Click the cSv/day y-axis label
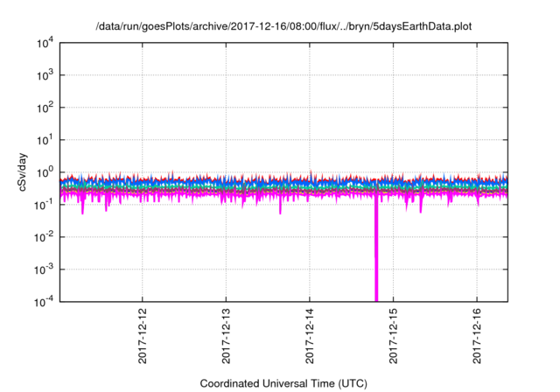 (x=23, y=172)
